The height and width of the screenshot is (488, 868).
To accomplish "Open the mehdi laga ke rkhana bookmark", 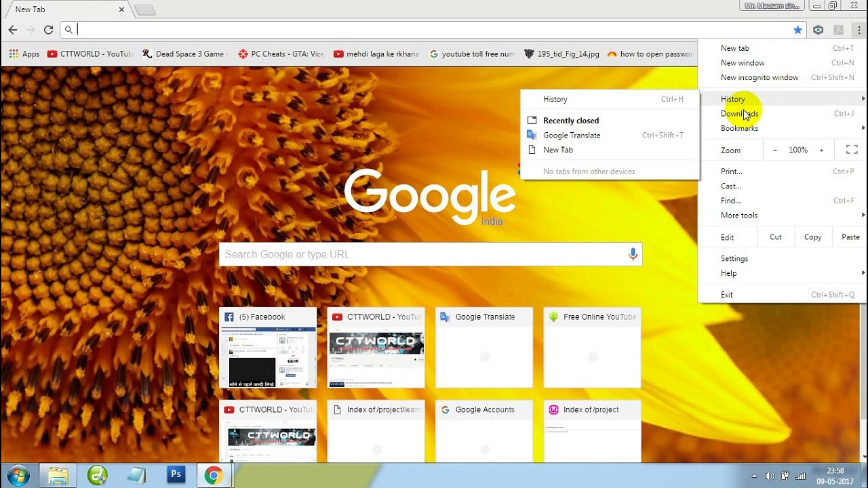I will [x=376, y=54].
